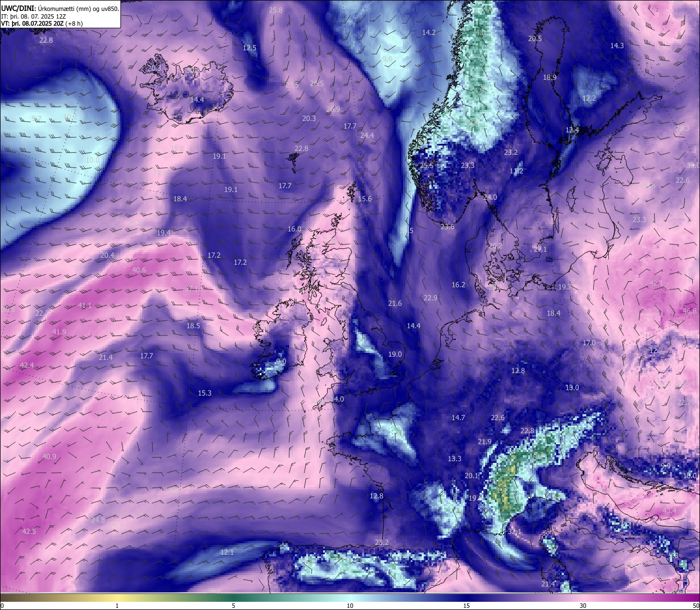This screenshot has height=610, width=700.
Task: Click the 20.4 value in the Atlantic
Action: coord(107,255)
